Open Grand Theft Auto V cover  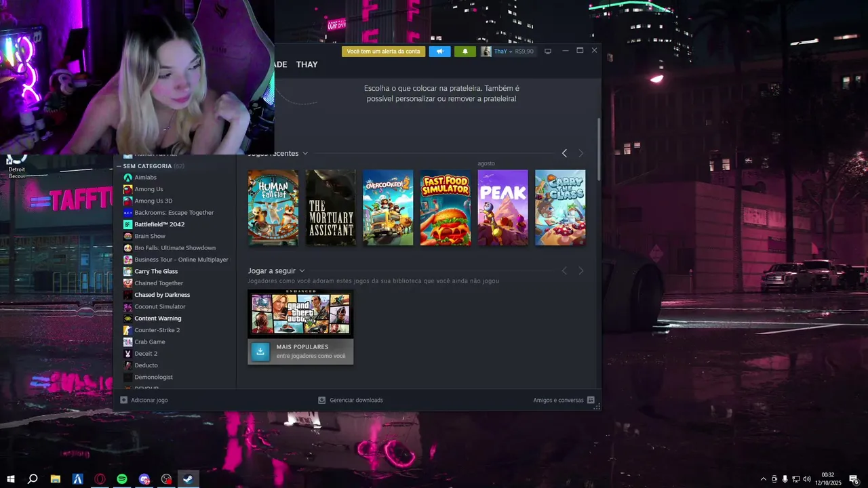300,314
